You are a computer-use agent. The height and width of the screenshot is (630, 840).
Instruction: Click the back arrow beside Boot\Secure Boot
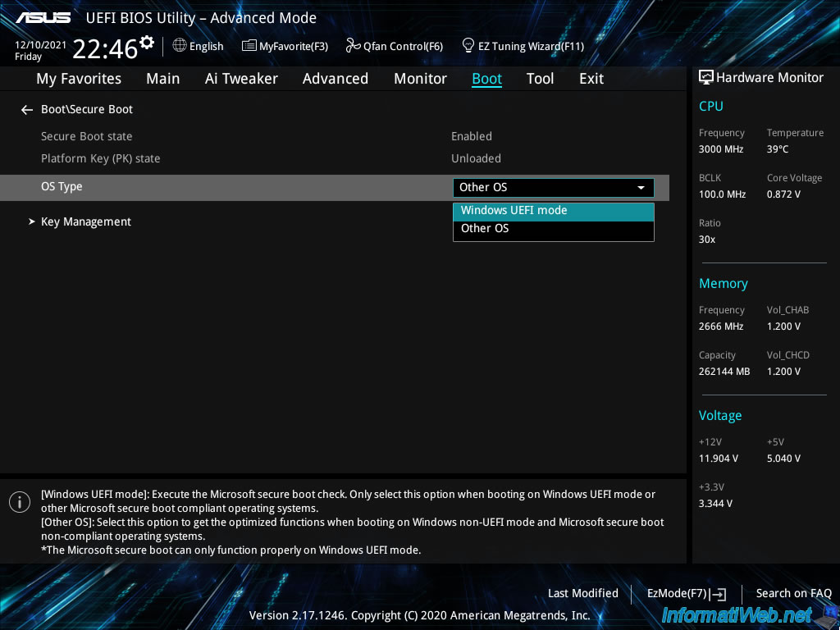[x=27, y=110]
